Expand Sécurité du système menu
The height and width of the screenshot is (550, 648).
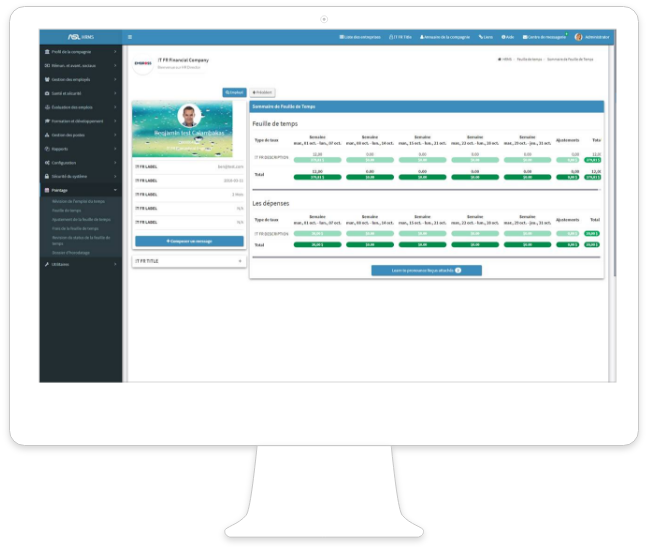point(80,175)
